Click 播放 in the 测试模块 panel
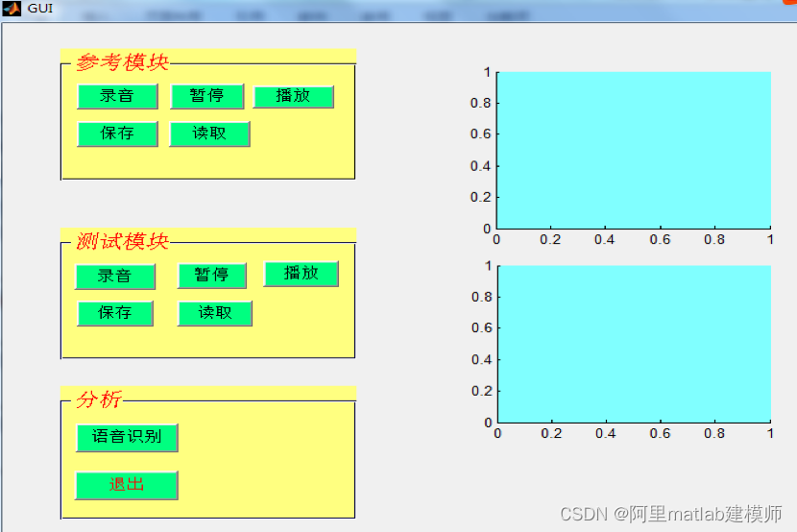Image resolution: width=797 pixels, height=532 pixels. [x=301, y=274]
